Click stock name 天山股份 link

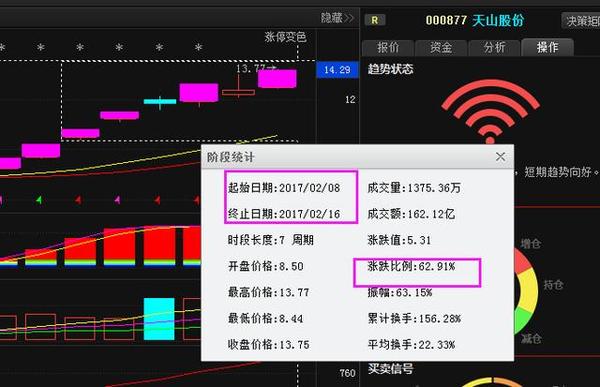point(498,20)
